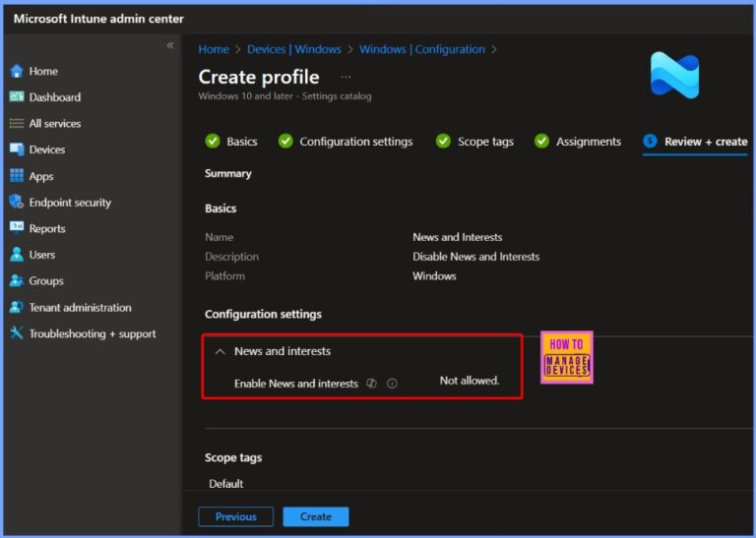756x538 pixels.
Task: Collapse the News and interests section
Action: point(220,351)
